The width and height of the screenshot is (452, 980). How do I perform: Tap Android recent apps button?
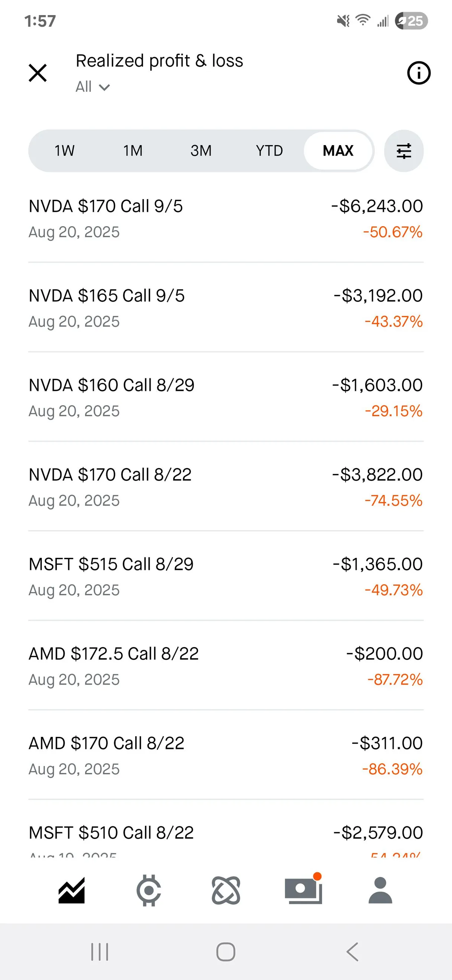pos(99,951)
